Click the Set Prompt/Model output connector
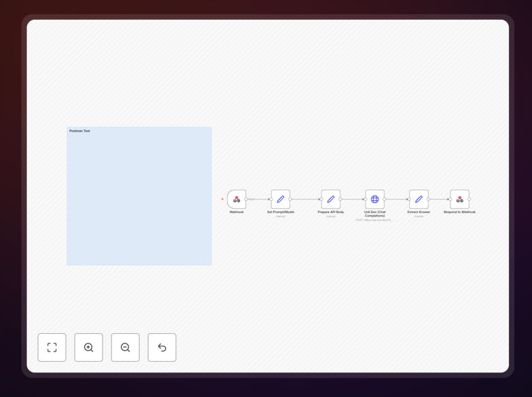The image size is (532, 397). (290, 200)
